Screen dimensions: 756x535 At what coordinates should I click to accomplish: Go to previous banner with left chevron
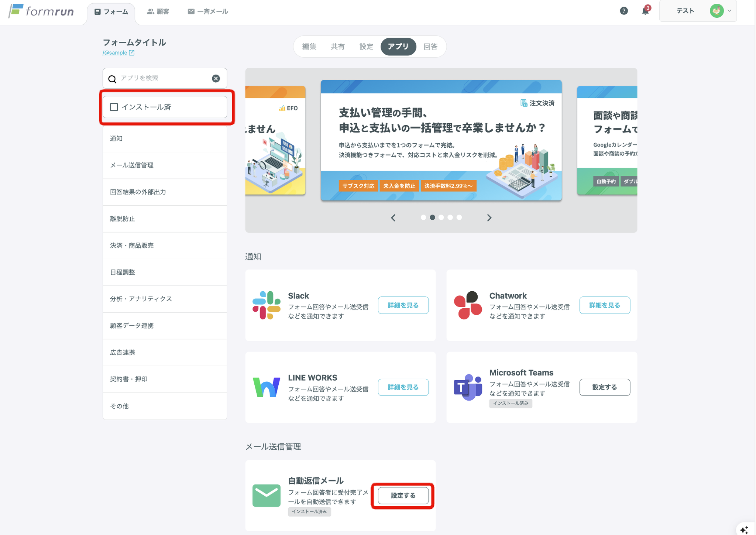click(x=393, y=218)
